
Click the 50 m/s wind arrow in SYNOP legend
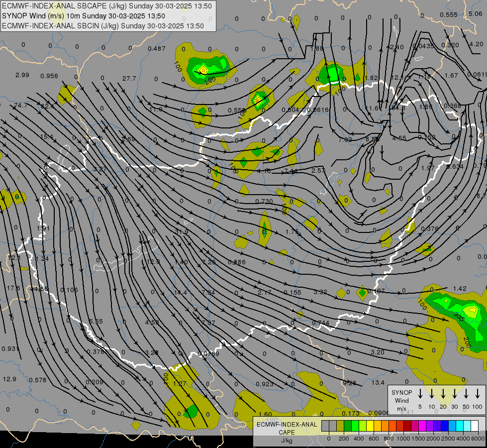click(x=466, y=394)
